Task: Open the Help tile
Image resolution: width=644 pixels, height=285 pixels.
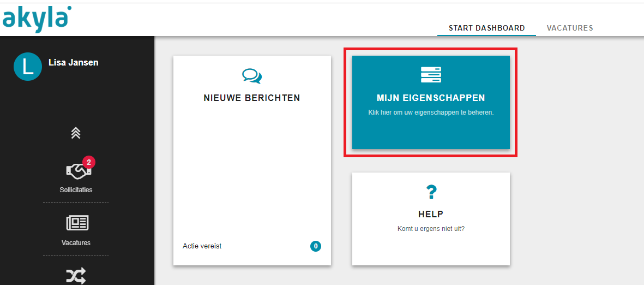Action: (431, 219)
